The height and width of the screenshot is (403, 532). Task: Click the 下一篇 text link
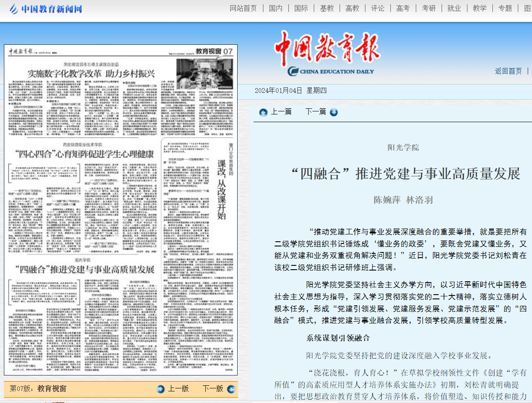coord(315,112)
